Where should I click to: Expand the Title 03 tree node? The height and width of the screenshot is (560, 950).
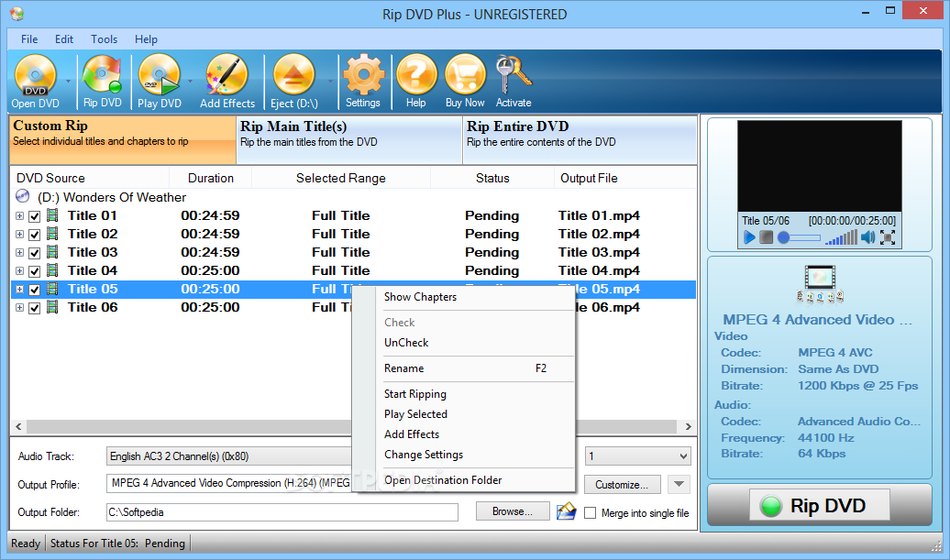point(20,252)
